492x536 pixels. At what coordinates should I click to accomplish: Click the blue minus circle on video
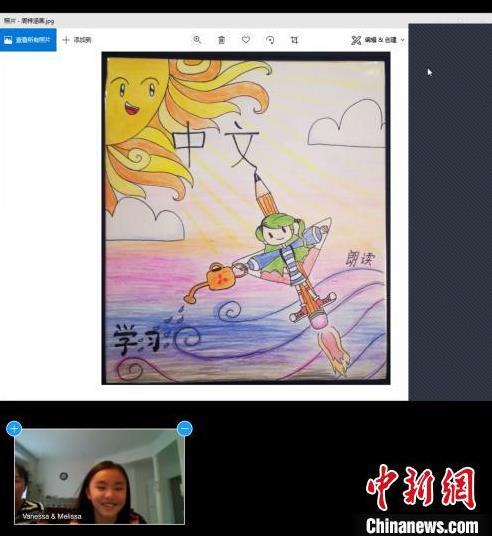tap(185, 428)
